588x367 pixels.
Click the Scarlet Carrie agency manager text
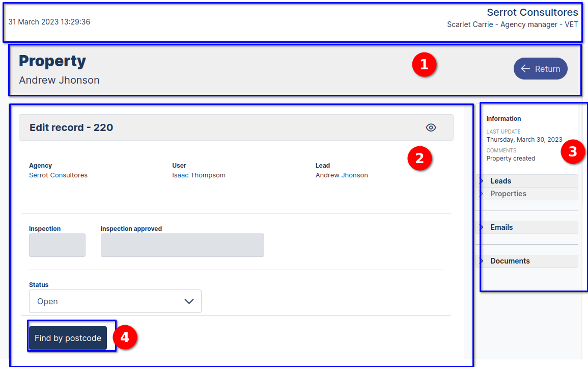click(512, 24)
